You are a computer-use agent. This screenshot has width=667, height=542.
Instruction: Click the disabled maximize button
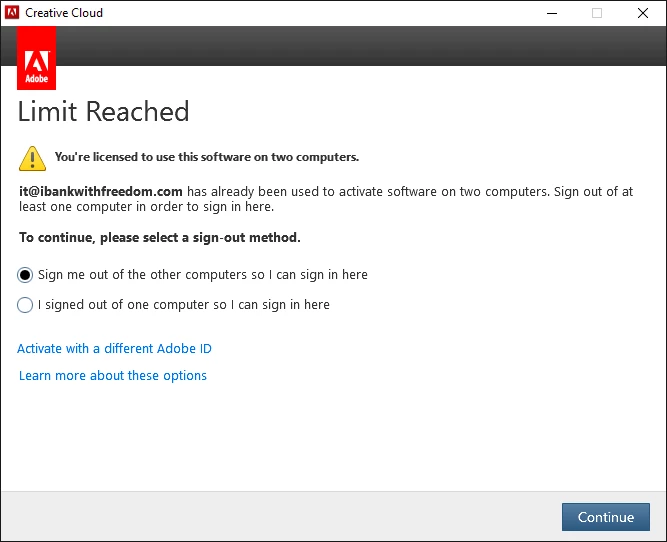597,13
